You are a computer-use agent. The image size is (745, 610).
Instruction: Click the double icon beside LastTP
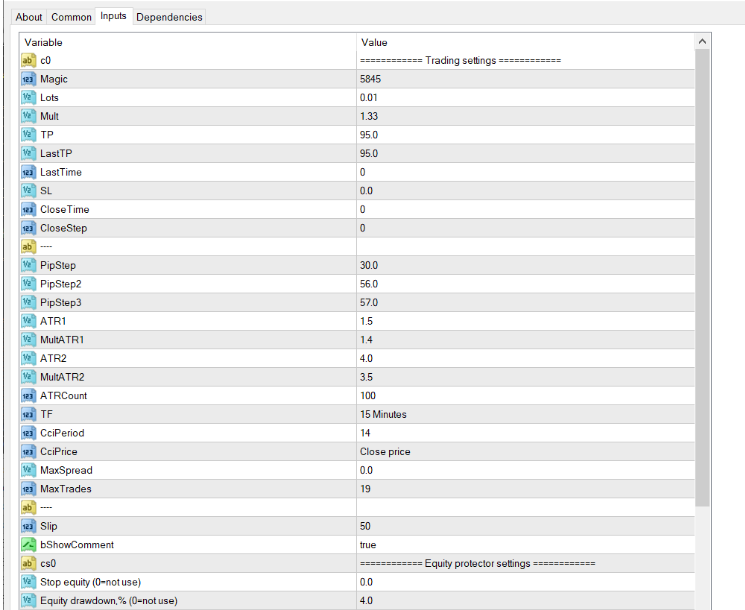29,153
